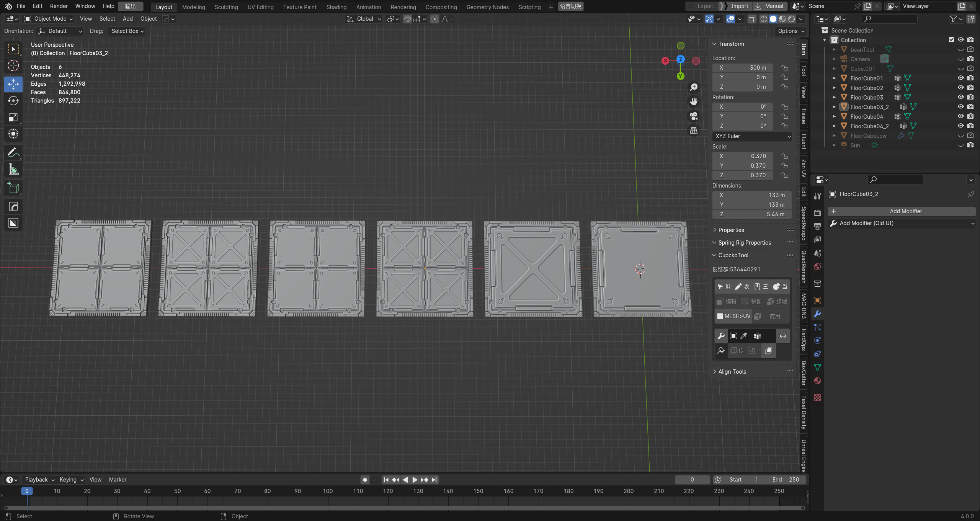Select the Rotate tool in toolbar

coord(13,101)
